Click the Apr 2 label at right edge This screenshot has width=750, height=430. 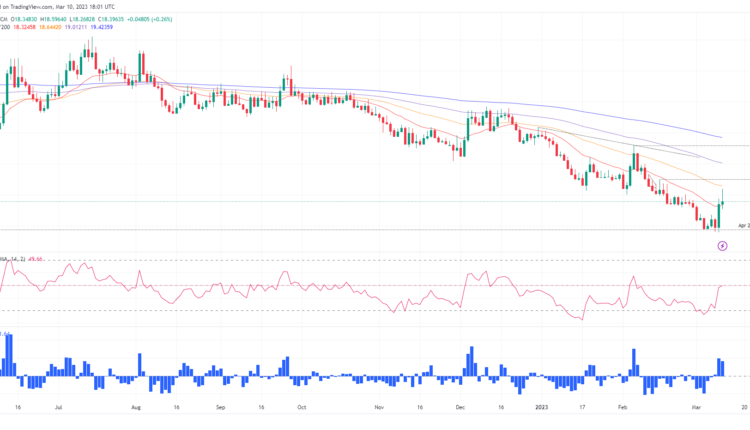[743, 226]
